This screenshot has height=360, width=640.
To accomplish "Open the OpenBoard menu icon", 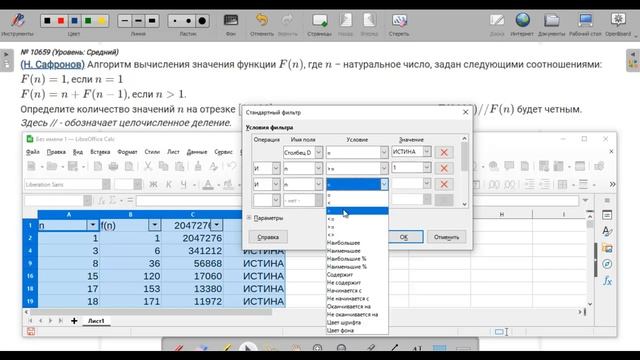I will (x=618, y=20).
